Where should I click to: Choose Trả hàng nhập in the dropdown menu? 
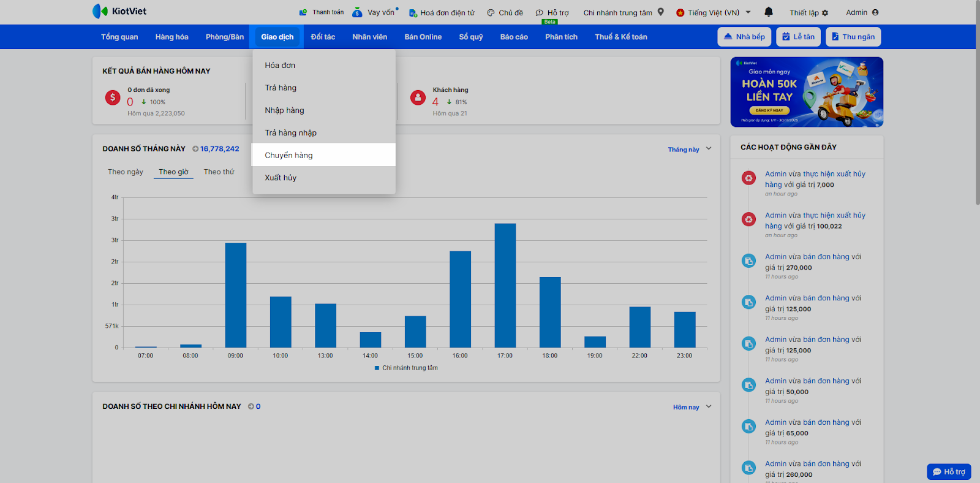[x=324, y=132]
